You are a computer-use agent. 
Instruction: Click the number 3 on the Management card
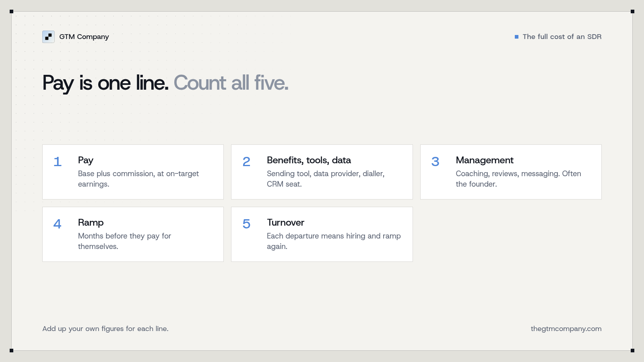click(435, 162)
